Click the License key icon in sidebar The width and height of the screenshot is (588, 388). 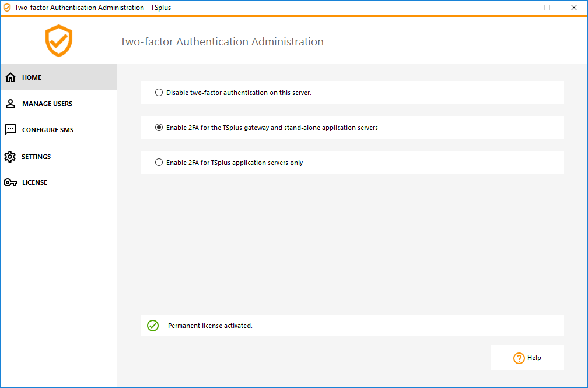pos(10,182)
